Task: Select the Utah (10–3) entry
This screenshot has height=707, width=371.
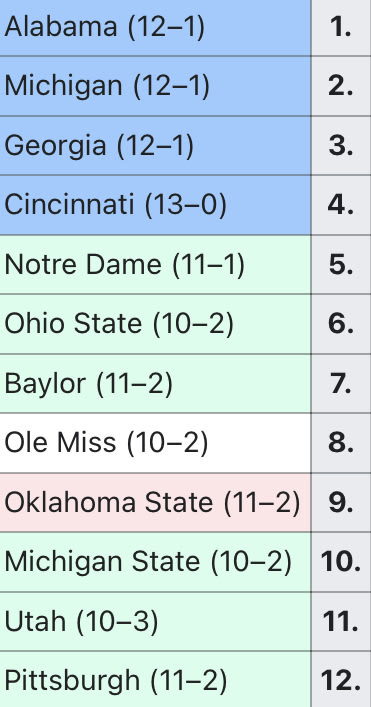Action: [155, 622]
